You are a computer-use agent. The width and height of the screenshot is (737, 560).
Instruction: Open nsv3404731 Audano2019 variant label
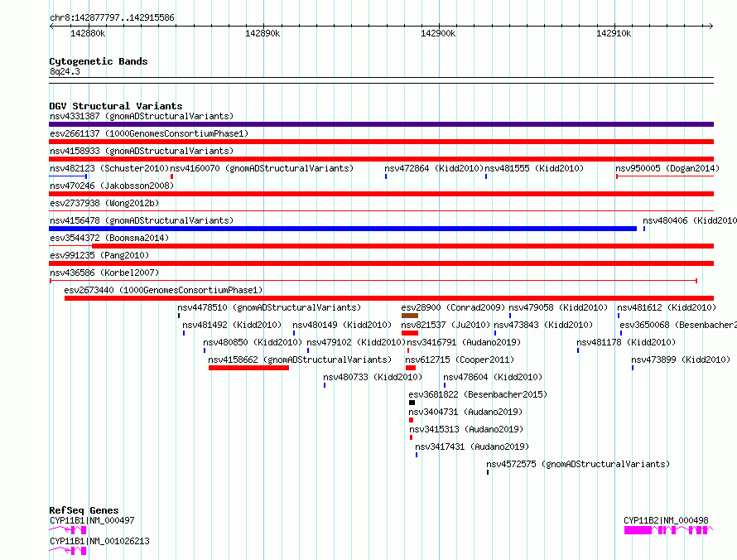tap(465, 412)
